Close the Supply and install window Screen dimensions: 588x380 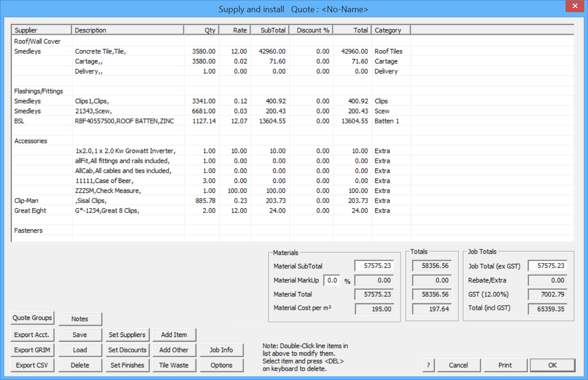[x=574, y=7]
